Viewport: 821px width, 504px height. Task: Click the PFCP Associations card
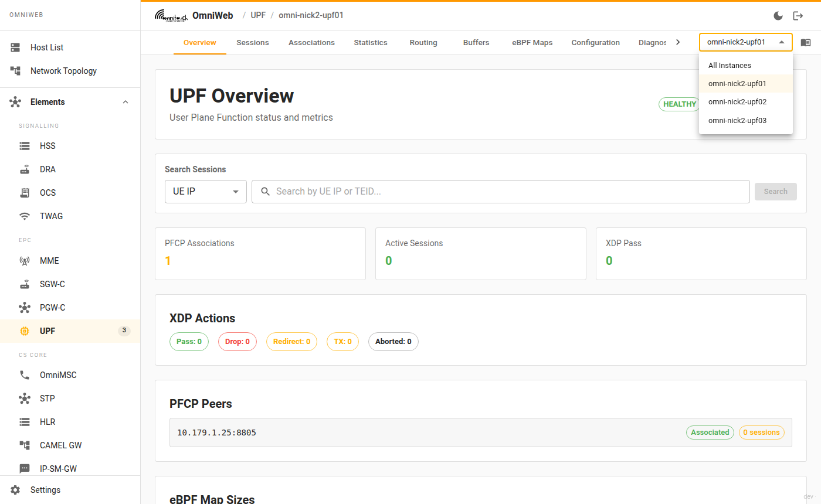260,254
